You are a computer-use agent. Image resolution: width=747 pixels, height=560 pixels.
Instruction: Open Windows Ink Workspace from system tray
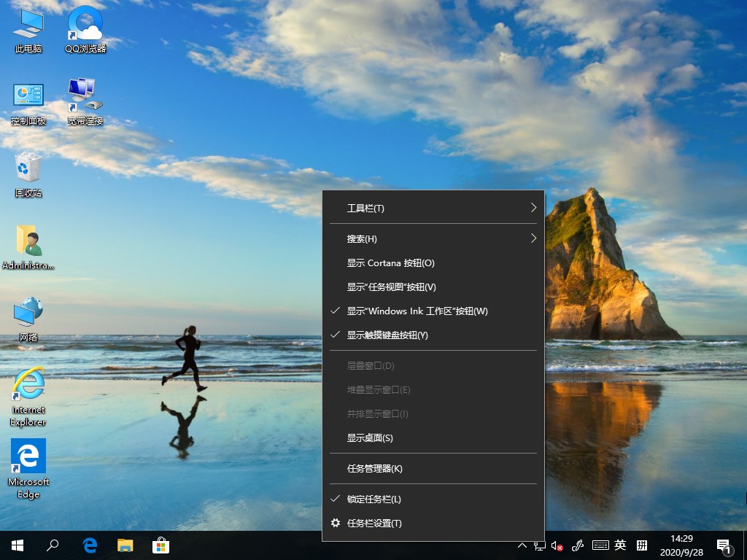(577, 545)
